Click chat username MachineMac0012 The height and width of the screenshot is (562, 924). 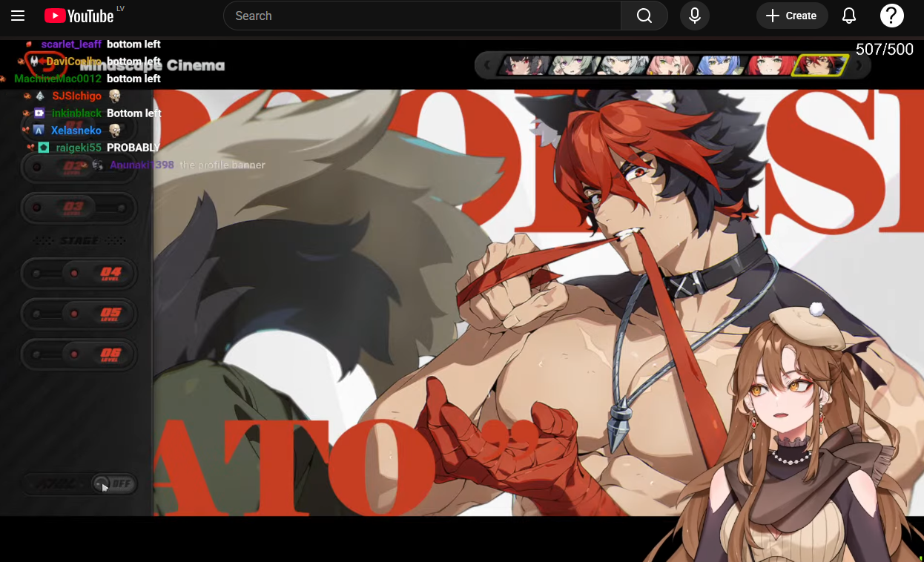[x=58, y=79]
